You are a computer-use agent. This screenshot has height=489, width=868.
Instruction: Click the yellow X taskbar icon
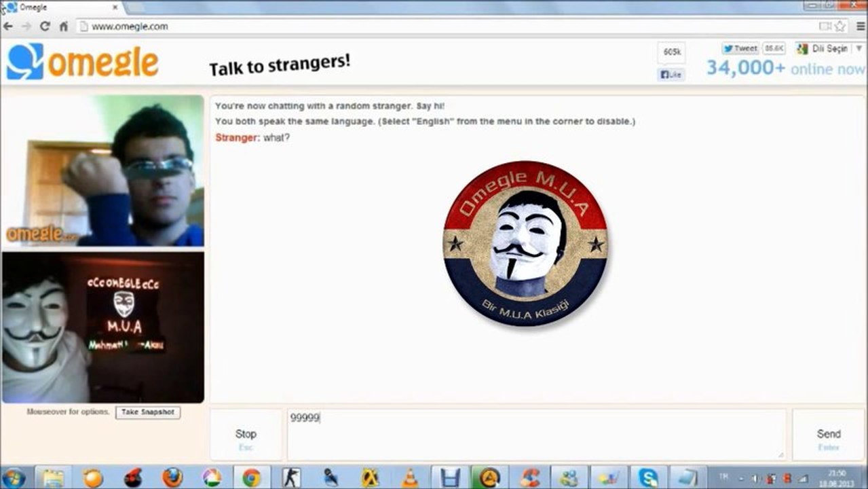(x=371, y=478)
